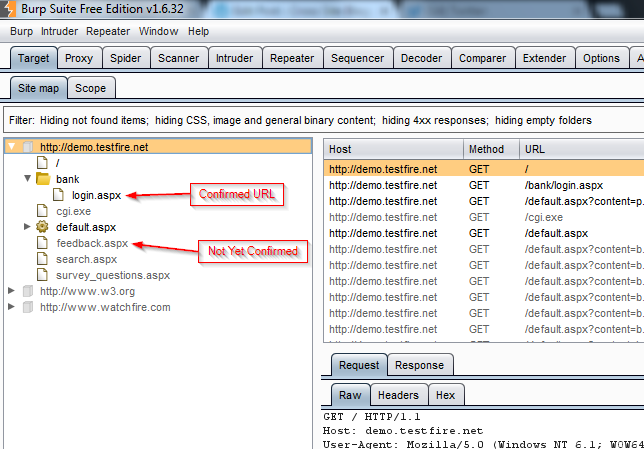
Task: Click the file icon beside cgi.exe
Action: (x=43, y=211)
